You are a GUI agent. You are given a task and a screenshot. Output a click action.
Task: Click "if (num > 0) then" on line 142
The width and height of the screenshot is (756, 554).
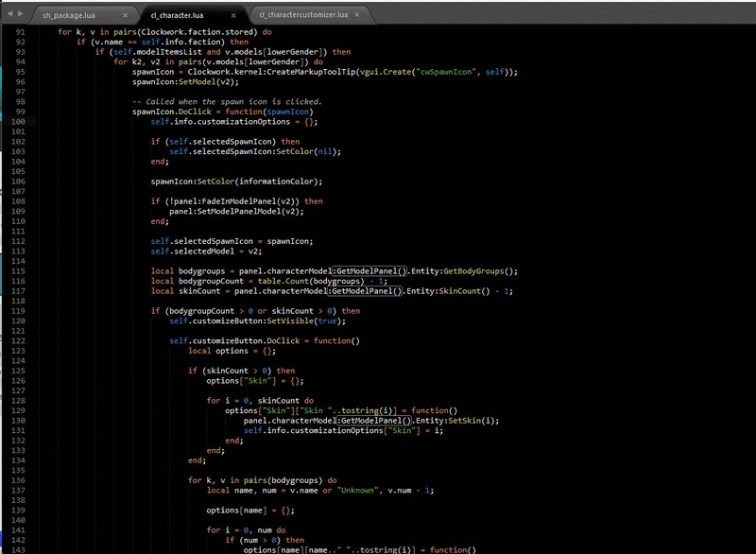click(x=265, y=540)
